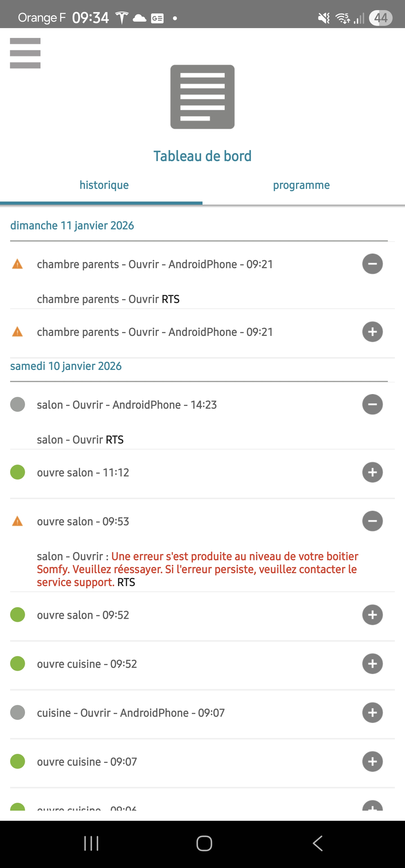Open the hamburger menu
405x868 pixels.
pyautogui.click(x=25, y=53)
